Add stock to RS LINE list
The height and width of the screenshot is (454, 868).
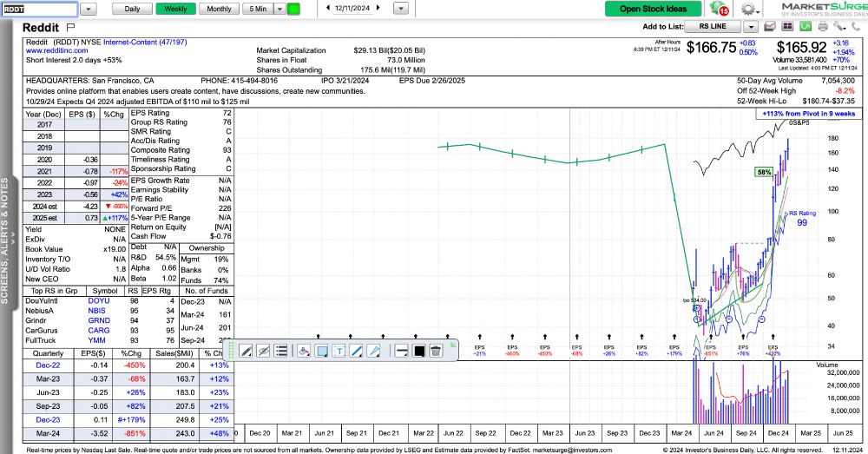(x=713, y=27)
